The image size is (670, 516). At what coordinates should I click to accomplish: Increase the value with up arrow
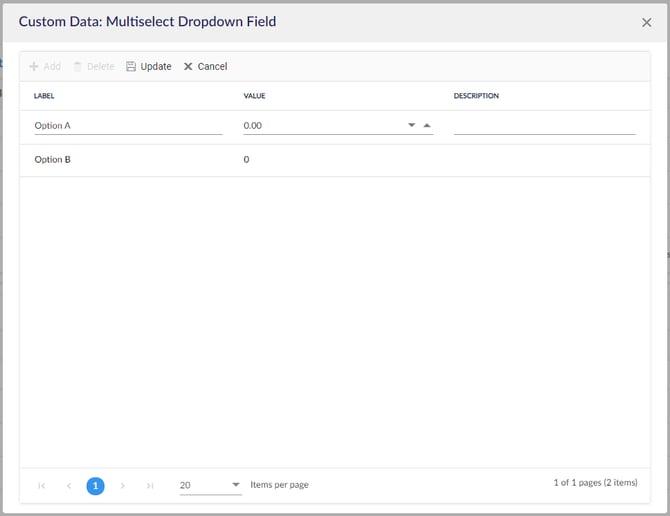pos(427,126)
